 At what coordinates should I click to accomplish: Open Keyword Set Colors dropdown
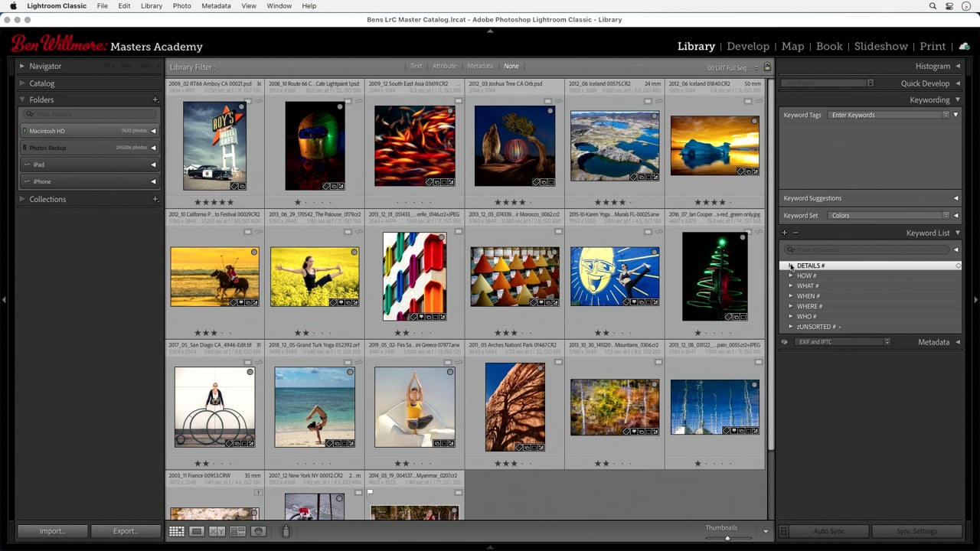pos(888,216)
